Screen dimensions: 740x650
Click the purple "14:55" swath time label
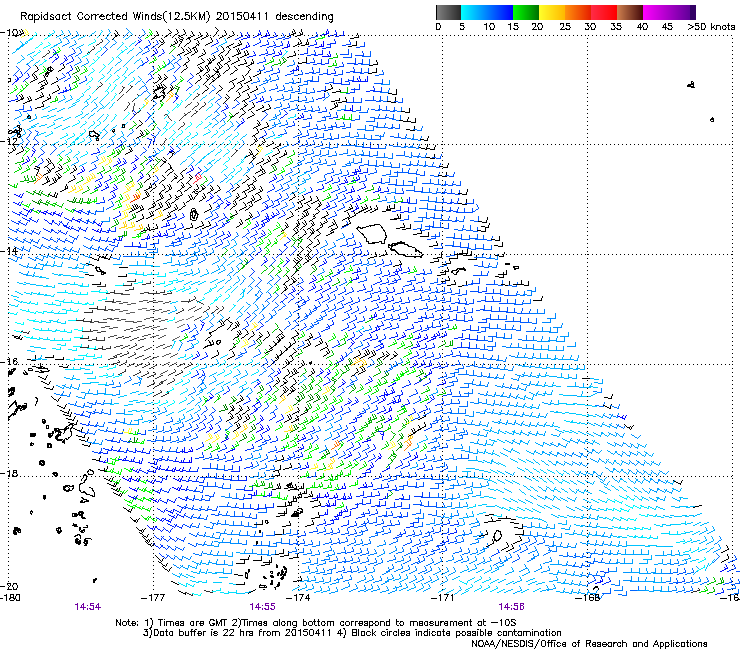[x=262, y=607]
